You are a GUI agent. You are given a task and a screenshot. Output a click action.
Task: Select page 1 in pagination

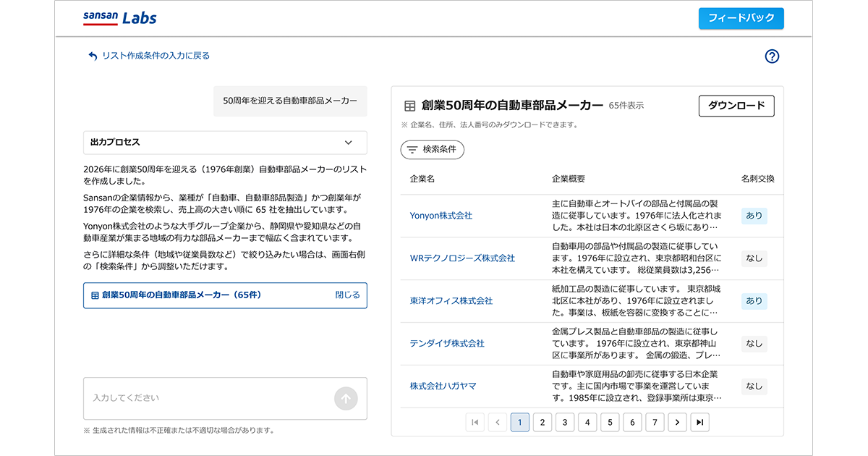[x=520, y=422]
